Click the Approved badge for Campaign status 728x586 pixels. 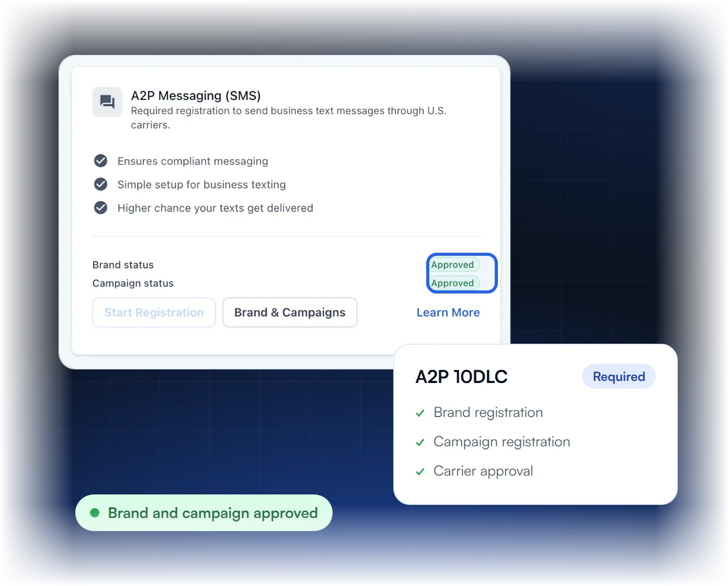(454, 283)
